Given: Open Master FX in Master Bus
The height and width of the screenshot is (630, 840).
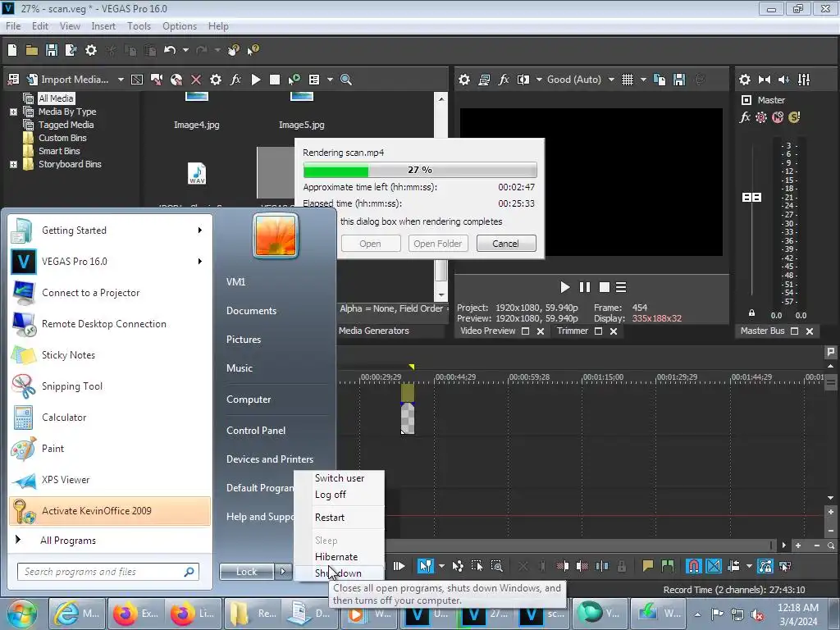Looking at the screenshot, I should coord(745,117).
